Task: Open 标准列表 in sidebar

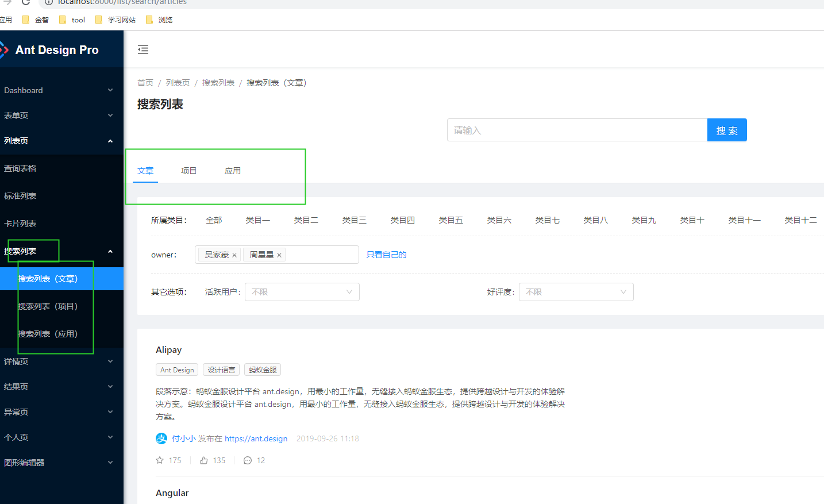Action: [61, 196]
